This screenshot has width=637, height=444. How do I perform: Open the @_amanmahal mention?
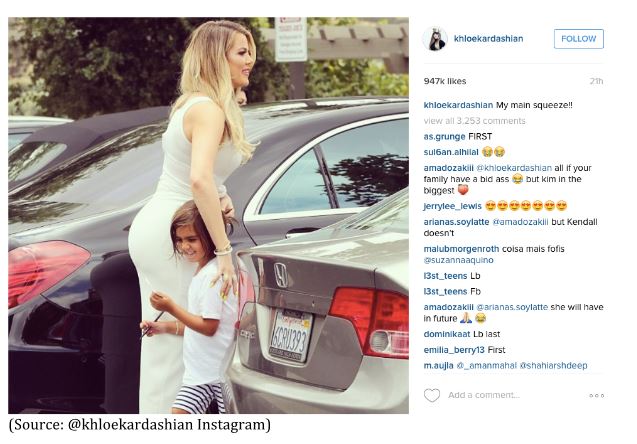coord(487,366)
